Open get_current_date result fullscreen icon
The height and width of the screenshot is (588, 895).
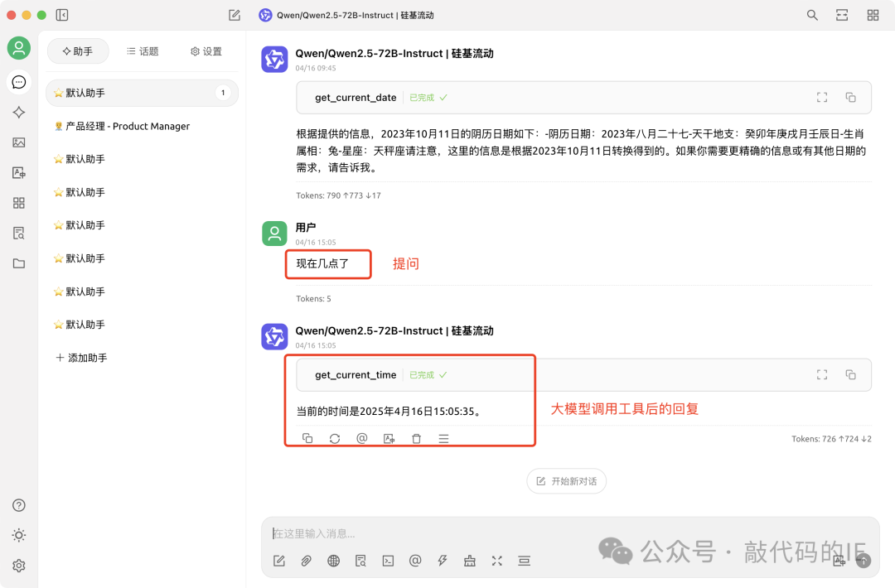tap(822, 98)
